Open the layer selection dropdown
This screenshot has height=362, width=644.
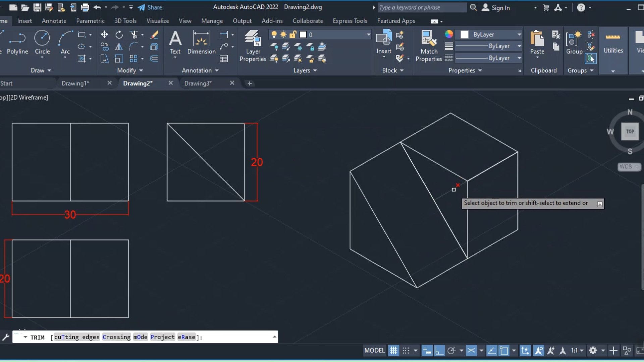[x=368, y=35]
